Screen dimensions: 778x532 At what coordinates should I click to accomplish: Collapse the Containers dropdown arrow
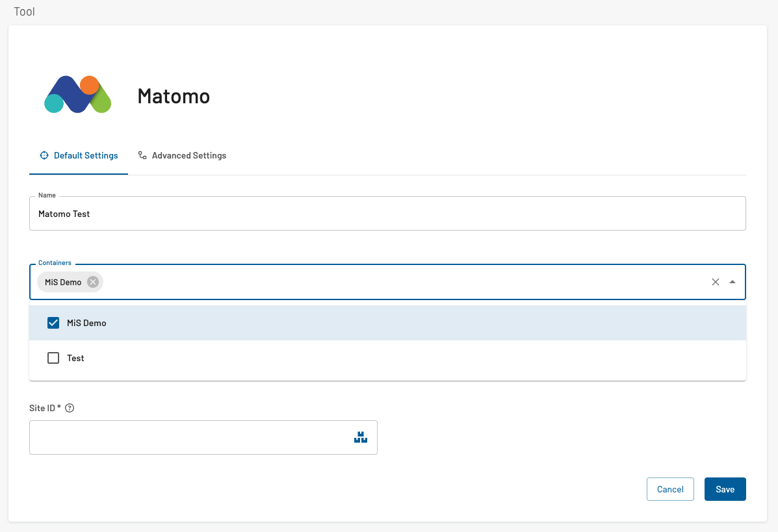(733, 282)
